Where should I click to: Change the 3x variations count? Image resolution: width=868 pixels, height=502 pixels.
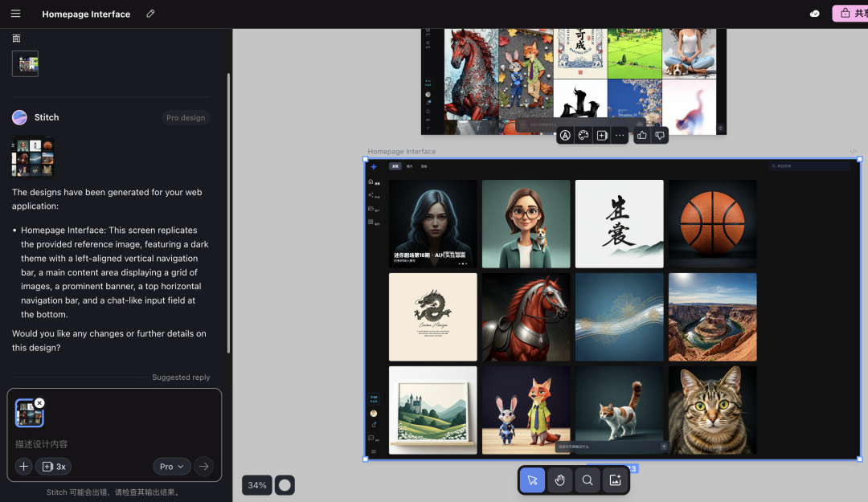pyautogui.click(x=54, y=467)
